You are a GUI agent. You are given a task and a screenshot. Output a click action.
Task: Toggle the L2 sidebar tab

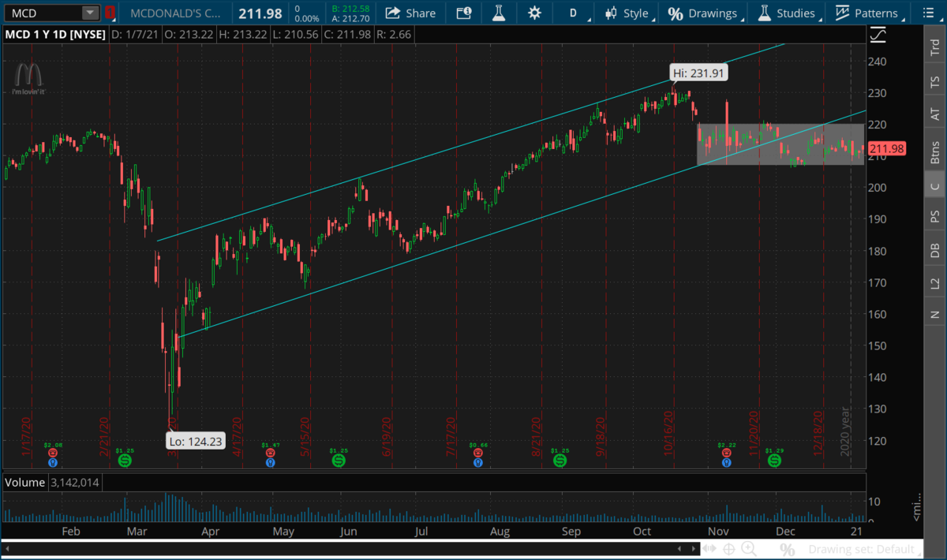tap(935, 282)
